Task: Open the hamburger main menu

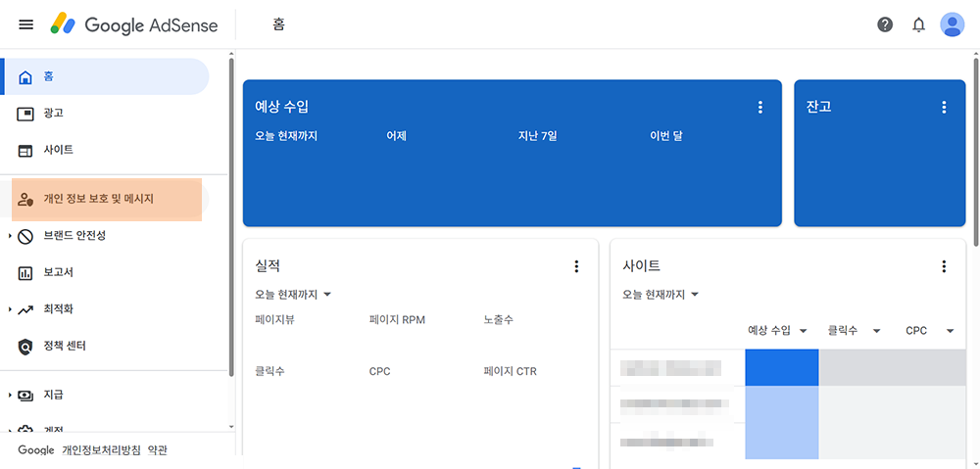Action: tap(25, 24)
